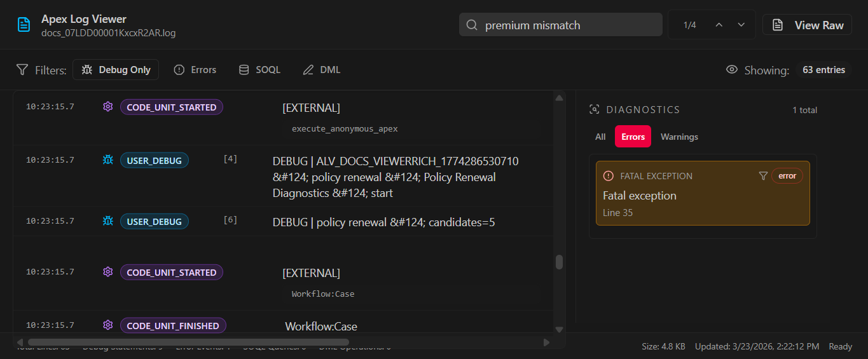This screenshot has width=868, height=359.
Task: Open the Fatal exception Line 35 entry
Action: (x=703, y=193)
